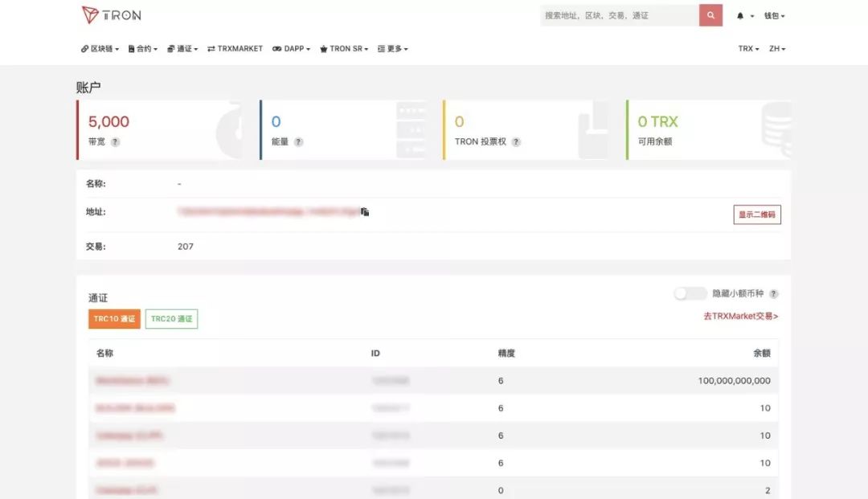Focus the 搜索地址 search input field
Viewport: 868px width, 499px height.
click(x=620, y=15)
